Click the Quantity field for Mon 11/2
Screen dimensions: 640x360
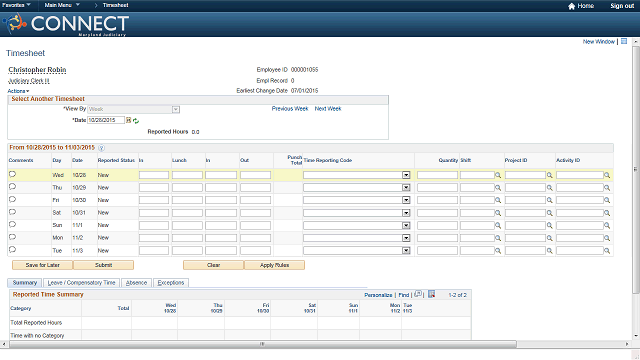pos(437,238)
